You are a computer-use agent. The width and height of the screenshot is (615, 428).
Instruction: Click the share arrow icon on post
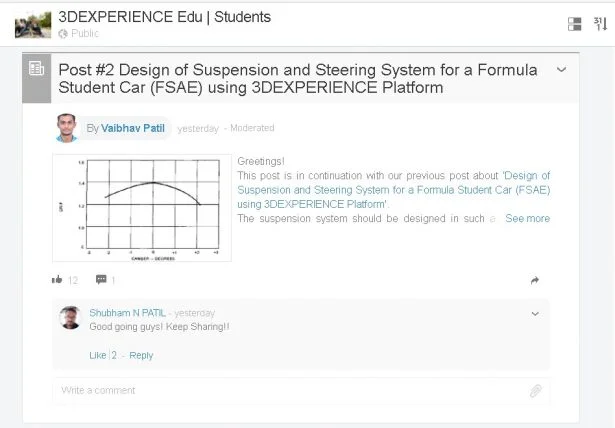click(x=535, y=281)
